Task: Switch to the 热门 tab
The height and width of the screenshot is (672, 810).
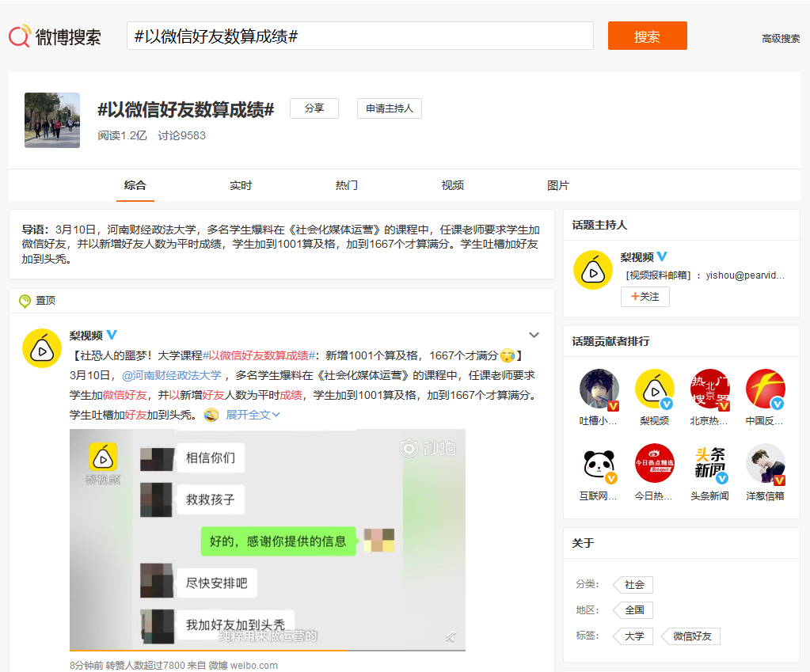Action: [347, 185]
